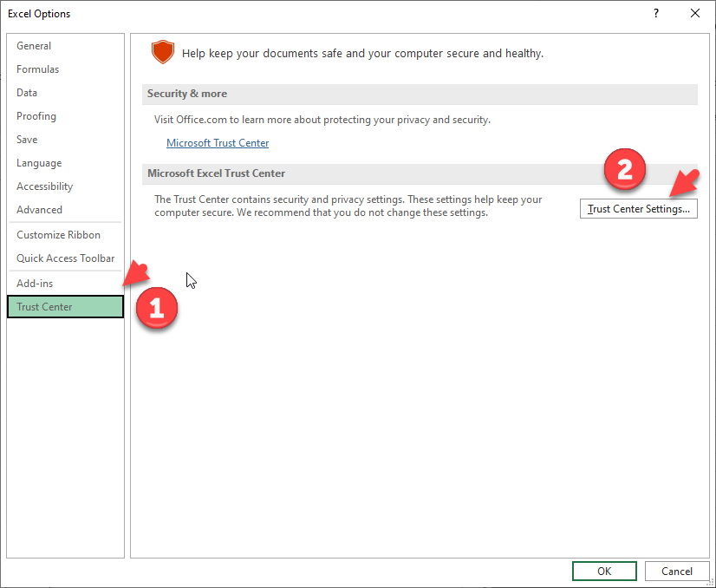
Task: Open the Microsoft Trust Center link
Action: point(218,143)
